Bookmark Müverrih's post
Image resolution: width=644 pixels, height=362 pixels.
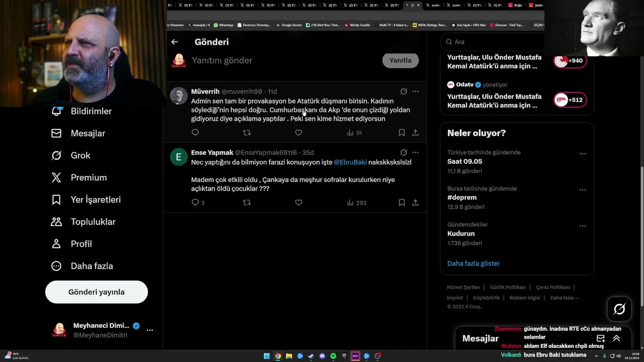(x=401, y=133)
